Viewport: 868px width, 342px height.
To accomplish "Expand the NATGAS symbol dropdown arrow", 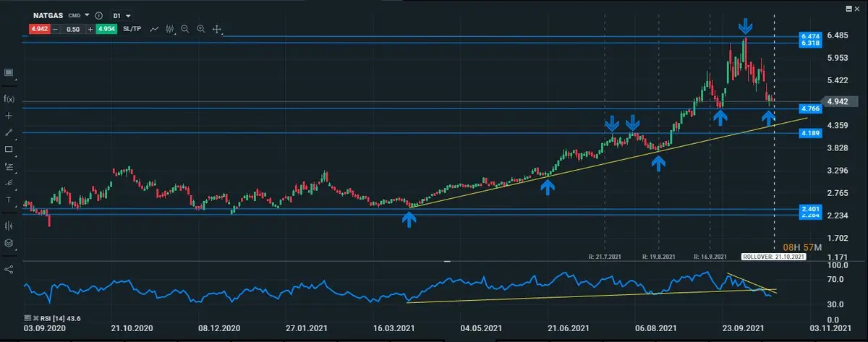I will [87, 15].
